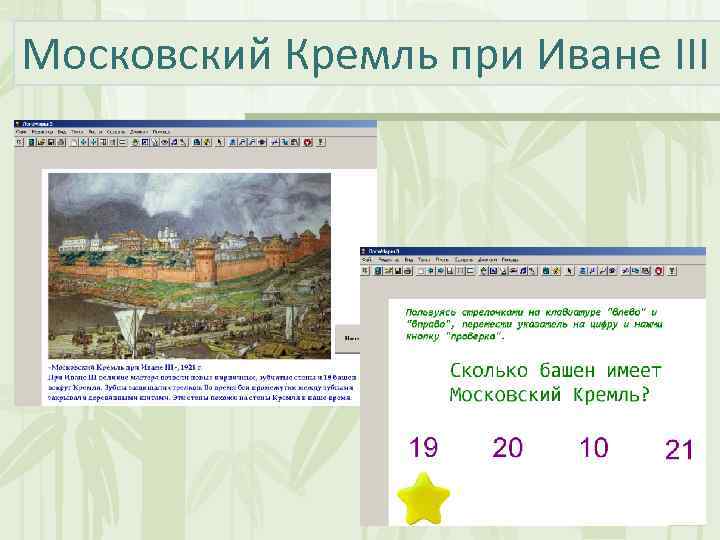
Task: Select the arrow pointer tool in the painting window
Action: pos(219,142)
